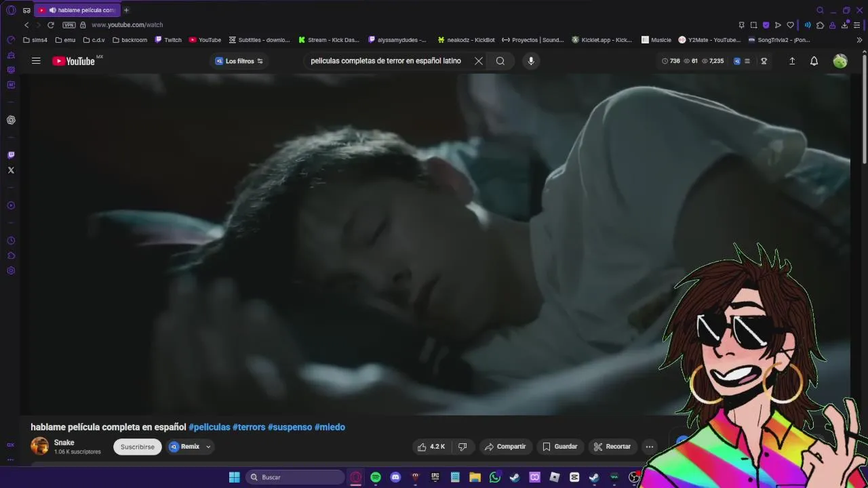
Task: Bookmark the page with the heart icon
Action: click(x=790, y=25)
